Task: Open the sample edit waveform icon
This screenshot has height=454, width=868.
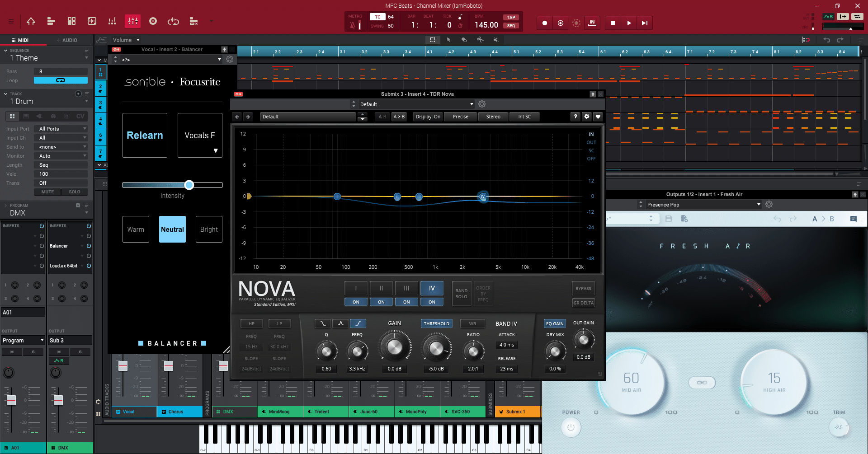Action: pyautogui.click(x=92, y=21)
